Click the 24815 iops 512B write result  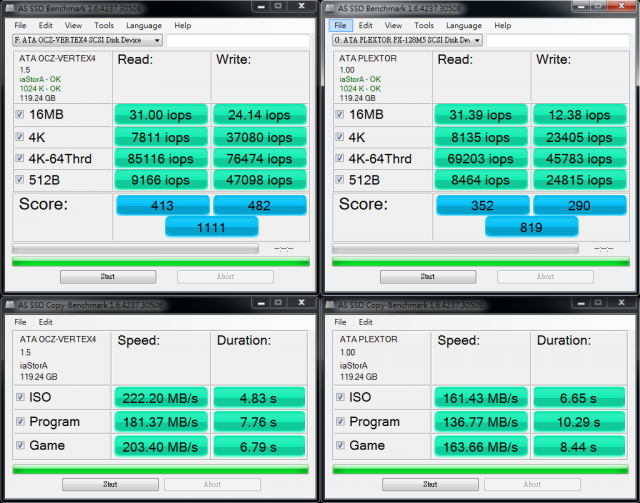point(580,180)
